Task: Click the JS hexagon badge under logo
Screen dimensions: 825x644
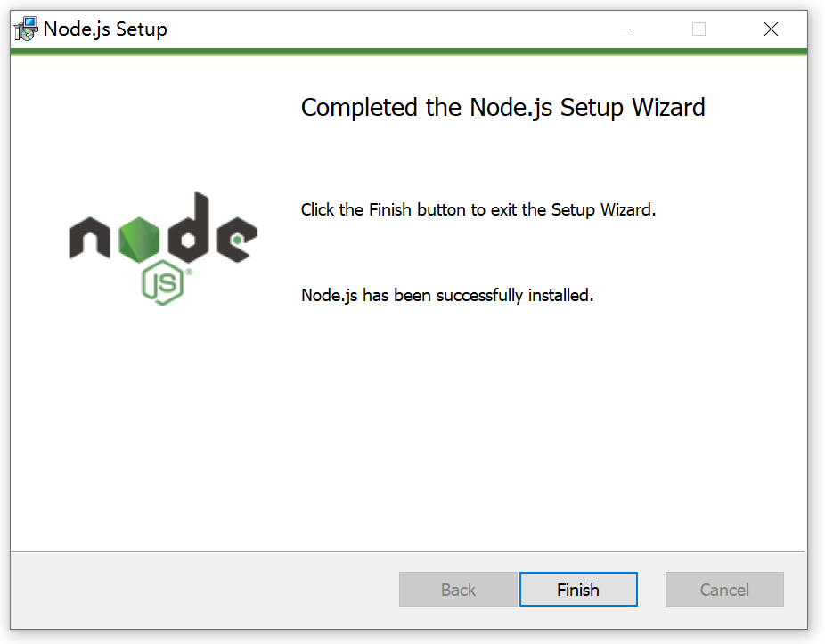Action: tap(162, 282)
